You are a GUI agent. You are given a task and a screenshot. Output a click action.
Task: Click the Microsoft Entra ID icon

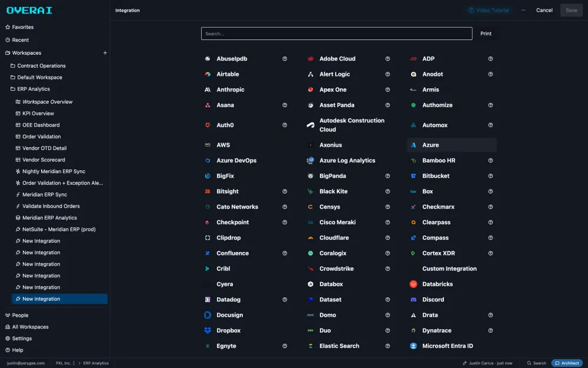[413, 346]
